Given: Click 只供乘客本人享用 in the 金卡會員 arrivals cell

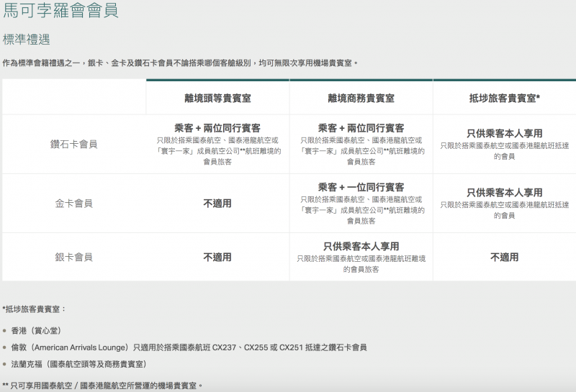Looking at the screenshot, I should point(505,192).
